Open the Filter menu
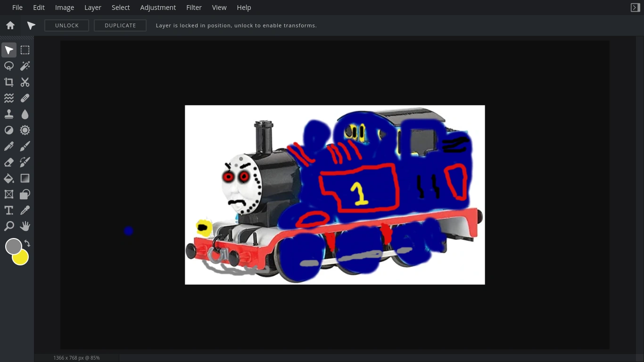644x362 pixels. [x=194, y=8]
